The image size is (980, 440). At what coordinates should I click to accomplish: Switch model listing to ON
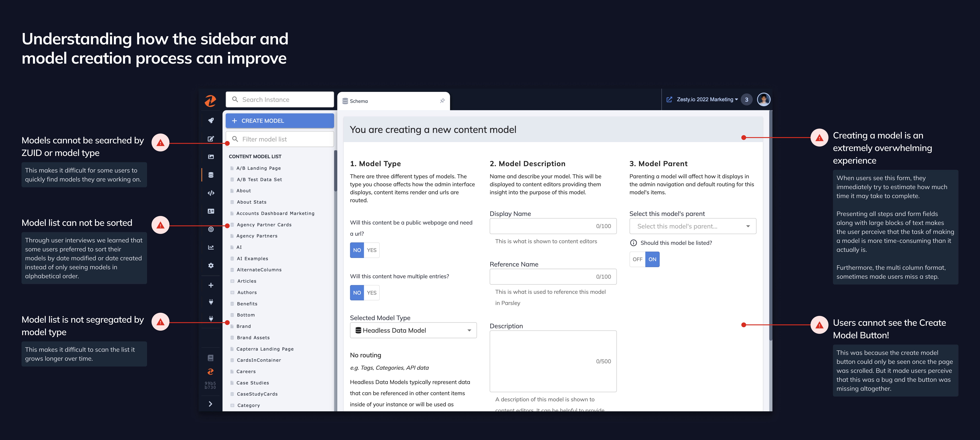click(652, 259)
